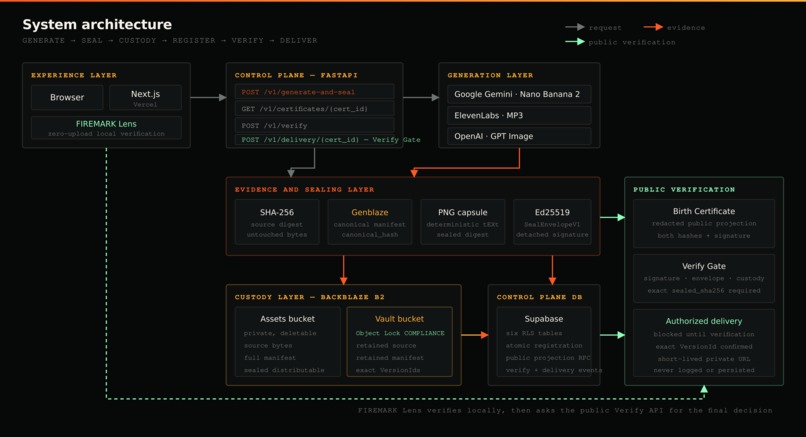Select the CUSTODY LAYER — BACKBLAZE B2 heading
Screen dimensions: 806x437
(309, 297)
